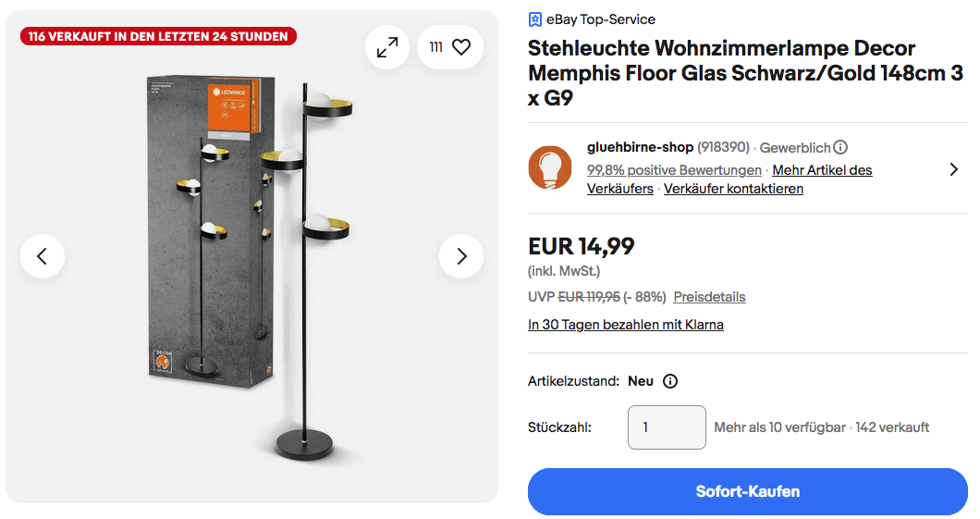Click the seller feedback count (918390)
This screenshot has height=519, width=980.
[723, 147]
